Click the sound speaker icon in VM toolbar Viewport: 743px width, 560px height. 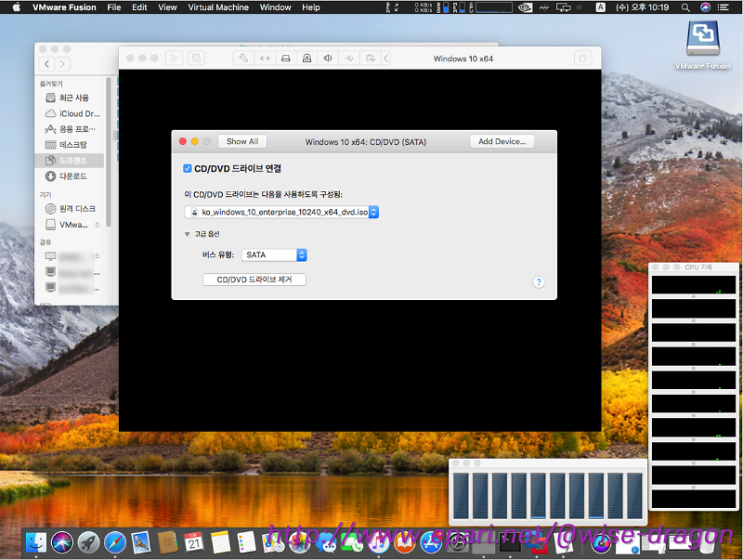(x=328, y=59)
